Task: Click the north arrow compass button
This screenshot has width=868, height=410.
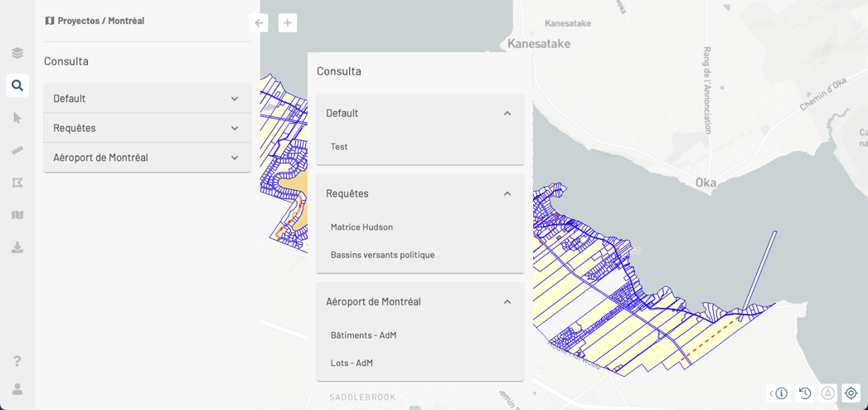Action: (827, 393)
